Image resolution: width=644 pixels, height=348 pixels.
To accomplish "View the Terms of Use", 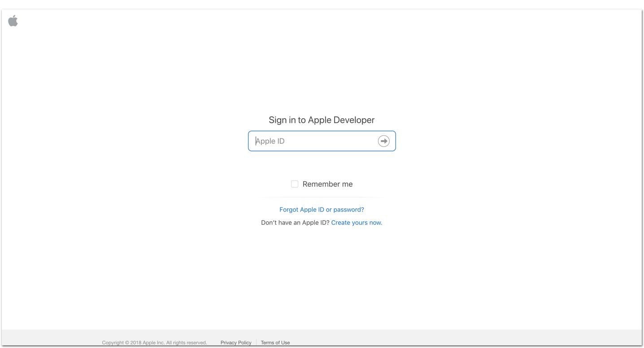I will coord(275,342).
